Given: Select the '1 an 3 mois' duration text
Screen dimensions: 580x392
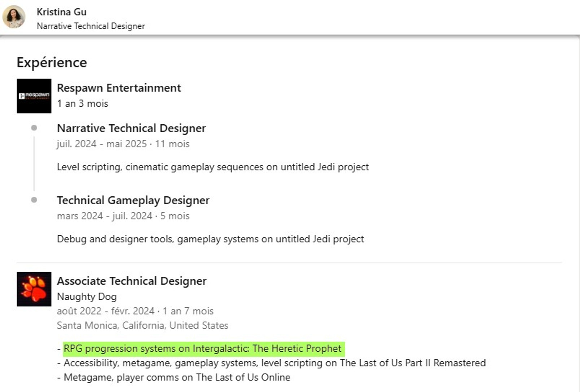Looking at the screenshot, I should point(83,103).
